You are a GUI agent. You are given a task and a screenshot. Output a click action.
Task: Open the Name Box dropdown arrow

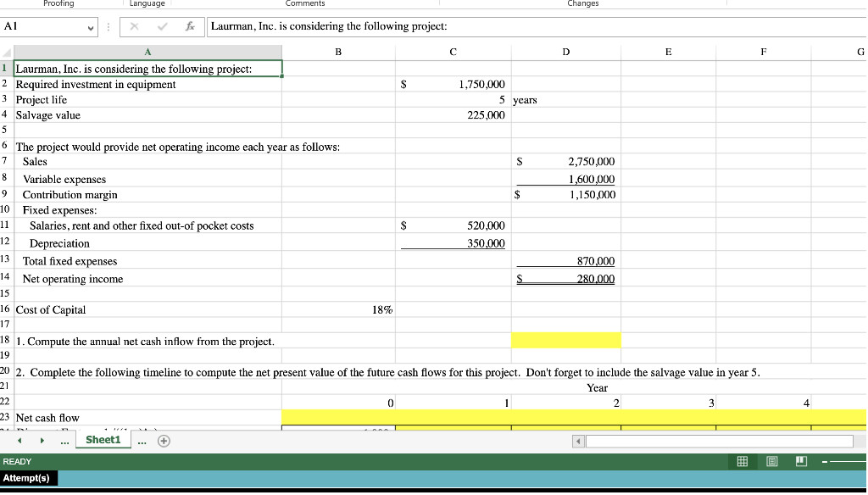click(x=90, y=27)
